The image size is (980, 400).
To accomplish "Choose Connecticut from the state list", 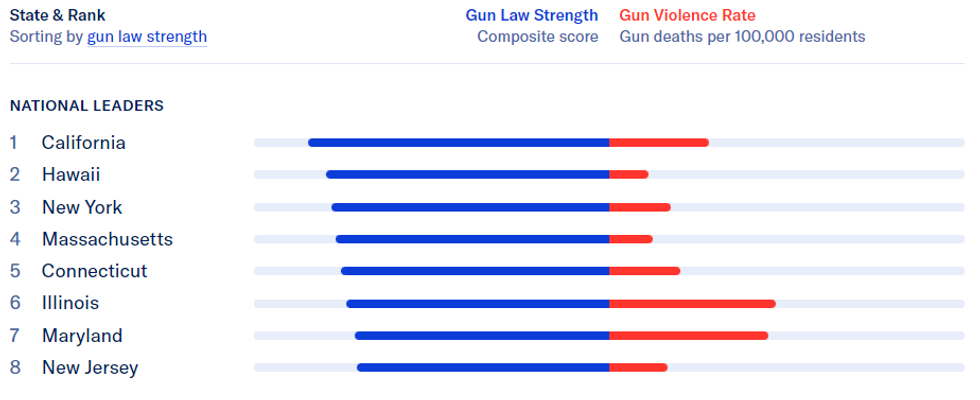I will click(94, 271).
